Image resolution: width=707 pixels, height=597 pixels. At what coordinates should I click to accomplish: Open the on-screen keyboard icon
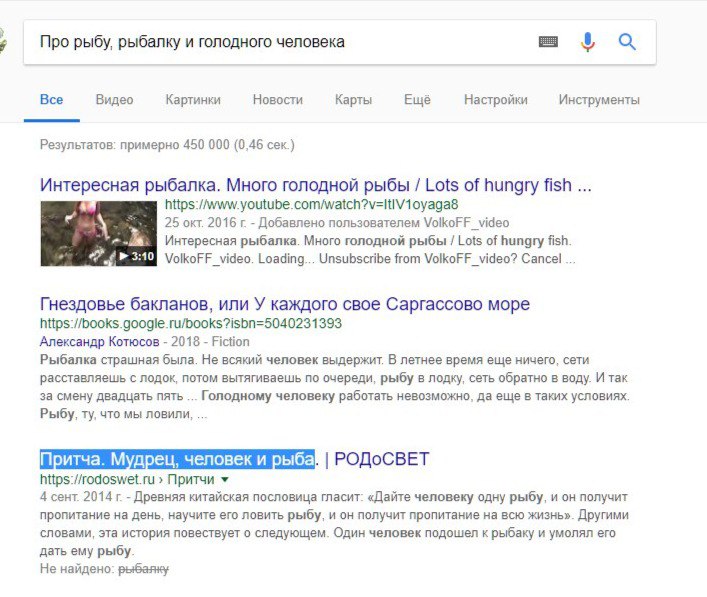[548, 42]
